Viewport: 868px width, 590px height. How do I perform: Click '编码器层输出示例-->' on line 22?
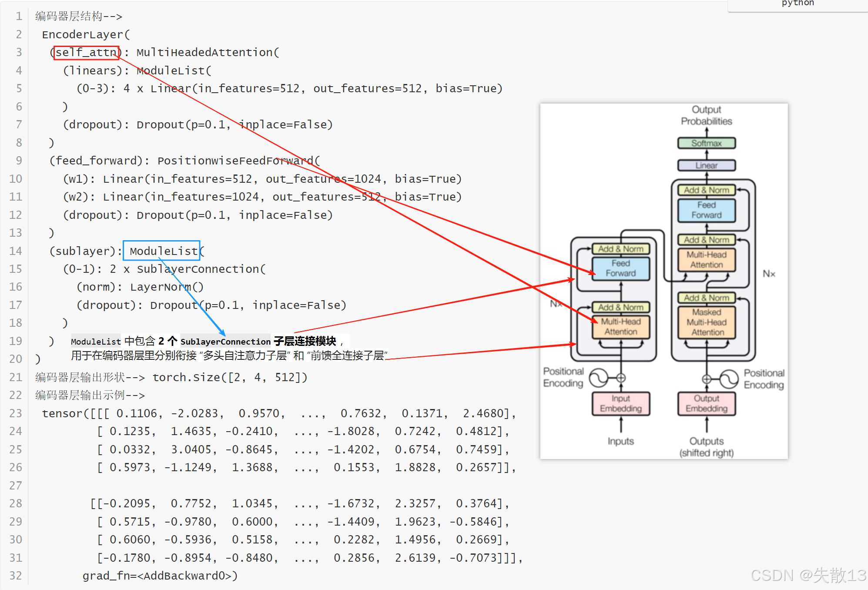[90, 395]
